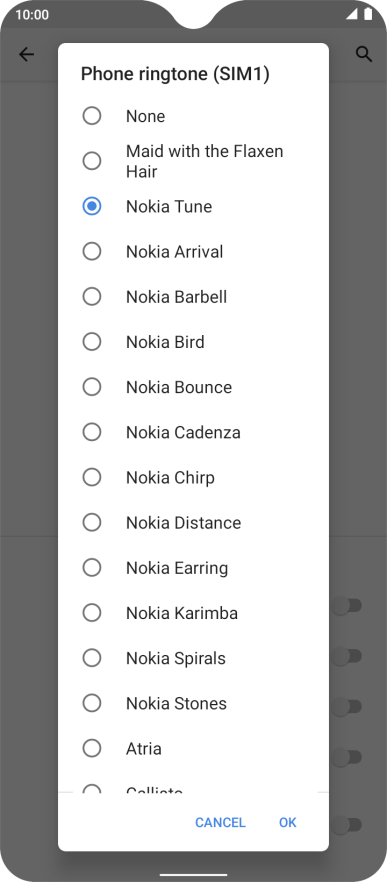This screenshot has height=882, width=387.
Task: Choose Nokia Stones ringtone
Action: click(x=194, y=703)
